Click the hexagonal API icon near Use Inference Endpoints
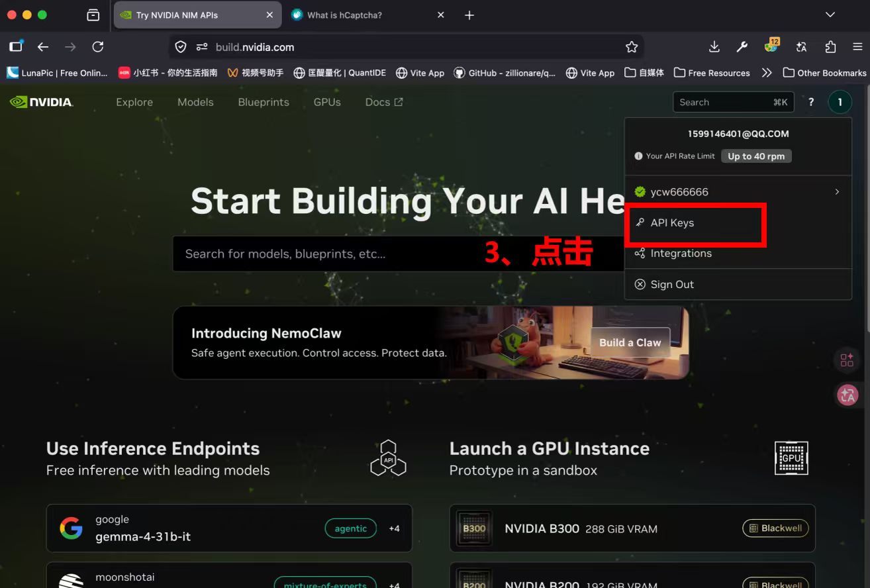Screen dimensions: 870x588 click(388, 458)
